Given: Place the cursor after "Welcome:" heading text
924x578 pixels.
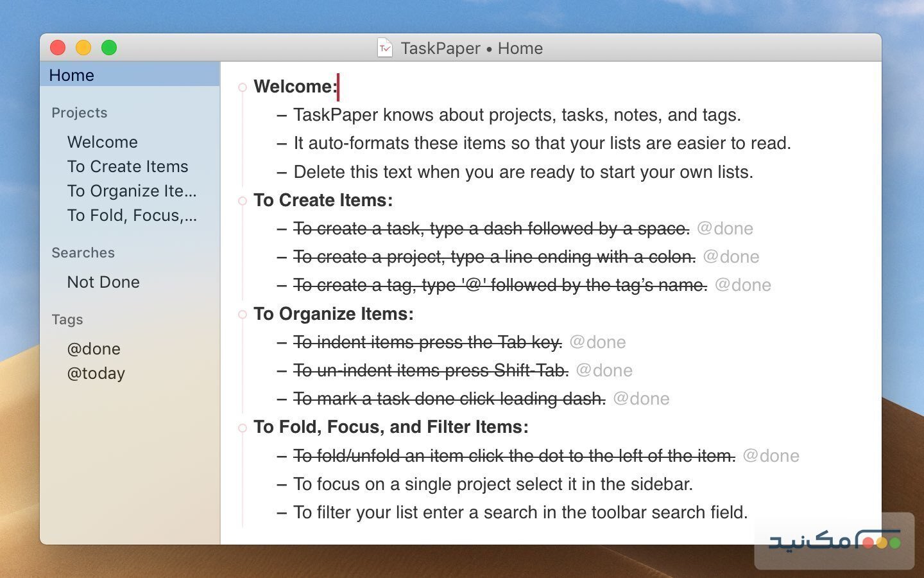Looking at the screenshot, I should (x=338, y=87).
